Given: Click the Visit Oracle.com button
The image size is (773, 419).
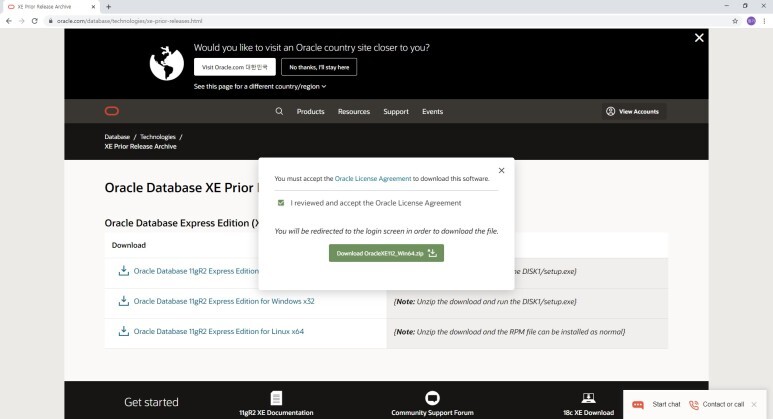Looking at the screenshot, I should [x=235, y=67].
